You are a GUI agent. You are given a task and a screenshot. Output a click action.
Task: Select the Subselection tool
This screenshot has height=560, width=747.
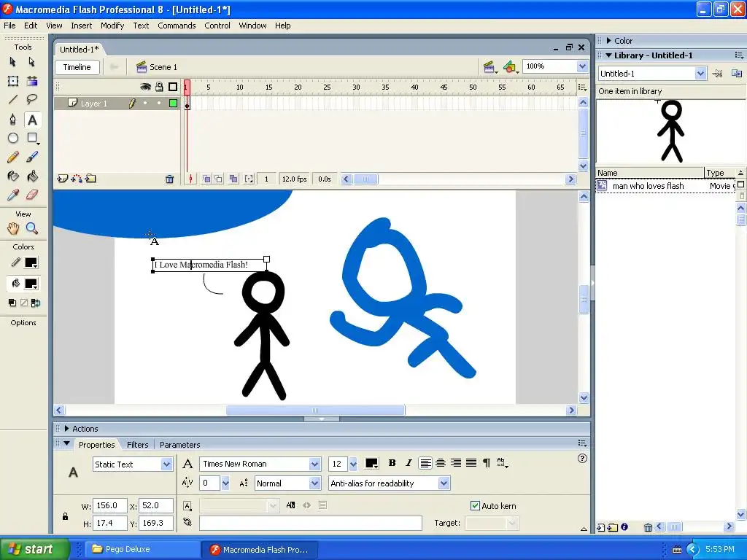coord(32,62)
